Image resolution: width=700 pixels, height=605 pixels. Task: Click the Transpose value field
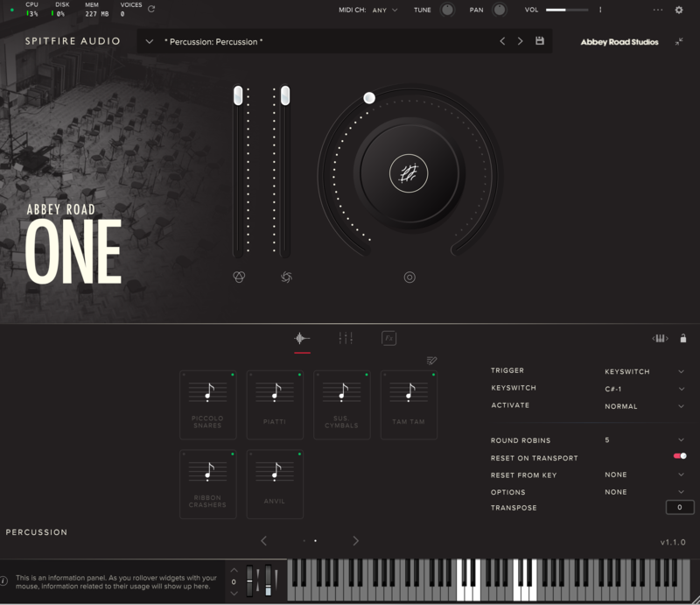pyautogui.click(x=680, y=507)
